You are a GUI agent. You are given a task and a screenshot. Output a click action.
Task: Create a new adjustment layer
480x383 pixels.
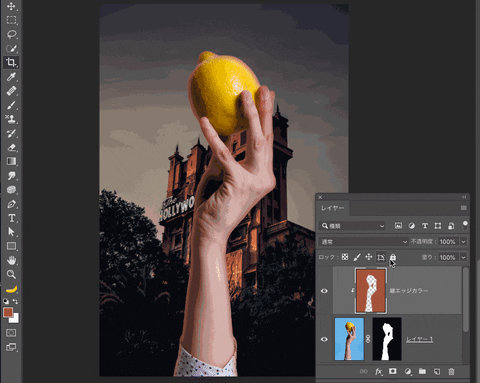pyautogui.click(x=408, y=371)
